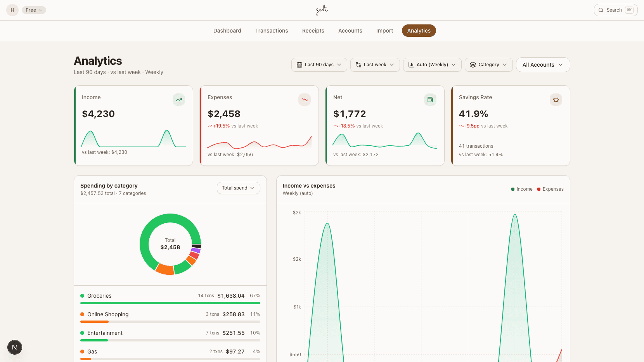644x362 pixels.
Task: Open the Total spend dropdown
Action: 239,188
